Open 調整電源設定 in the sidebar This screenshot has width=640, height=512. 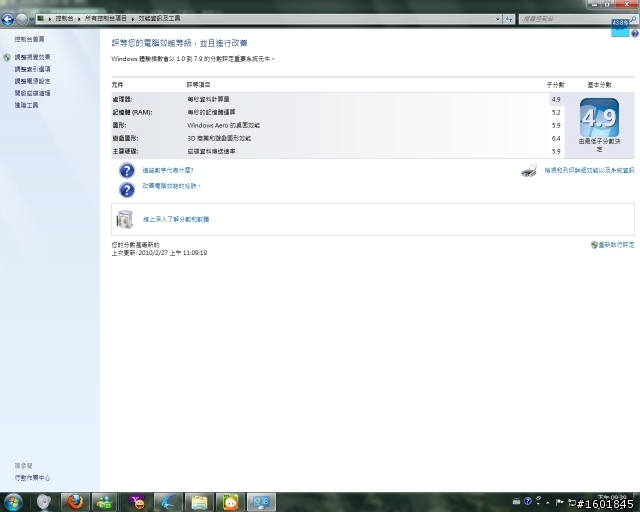(33, 81)
